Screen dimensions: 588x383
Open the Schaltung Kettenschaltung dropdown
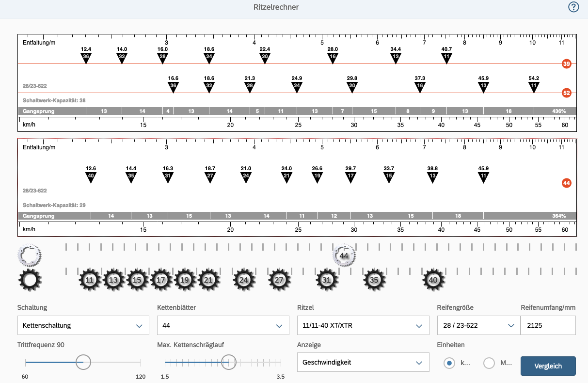click(x=83, y=325)
